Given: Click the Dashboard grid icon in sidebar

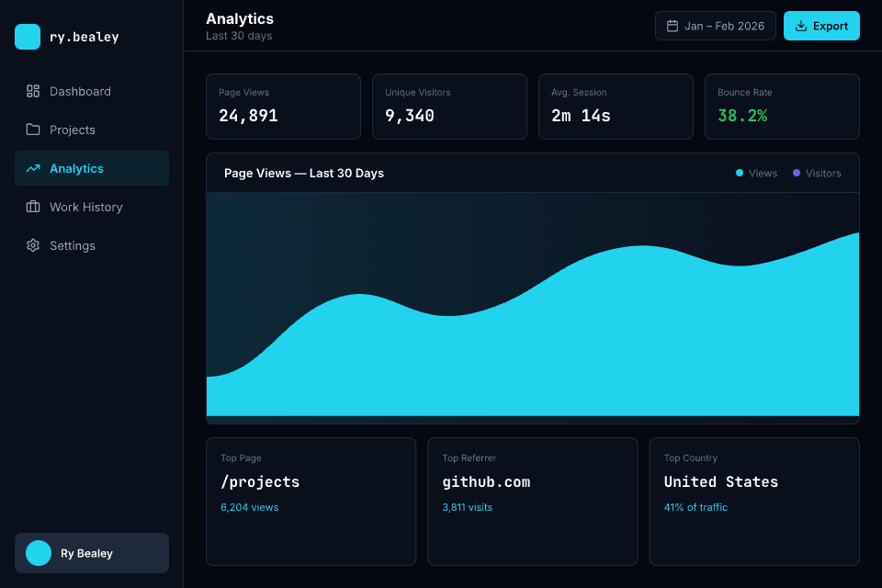Looking at the screenshot, I should pos(33,91).
